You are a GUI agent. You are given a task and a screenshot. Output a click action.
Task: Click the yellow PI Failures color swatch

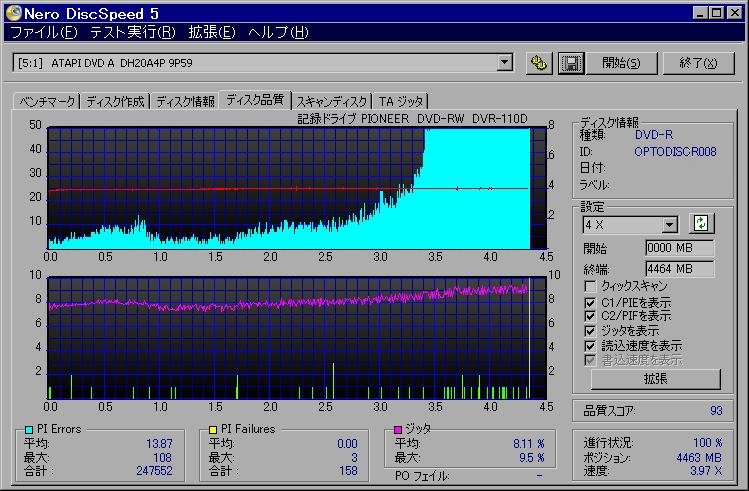click(213, 429)
